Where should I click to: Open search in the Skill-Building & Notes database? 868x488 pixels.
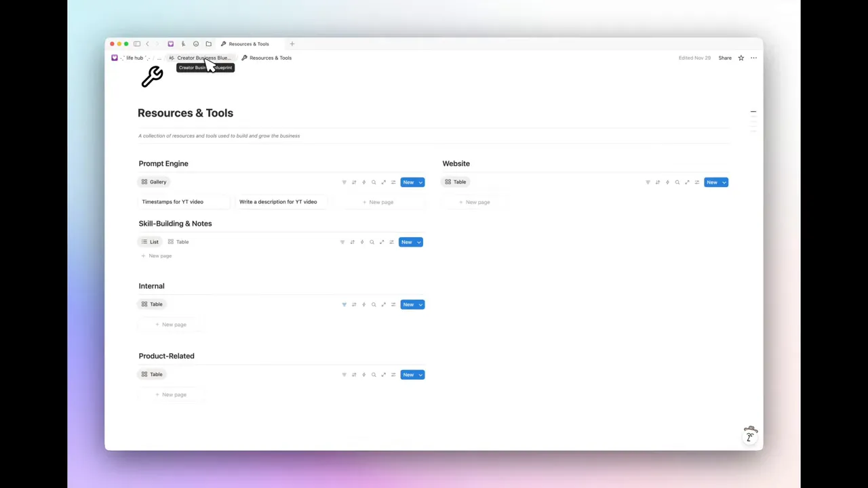372,242
